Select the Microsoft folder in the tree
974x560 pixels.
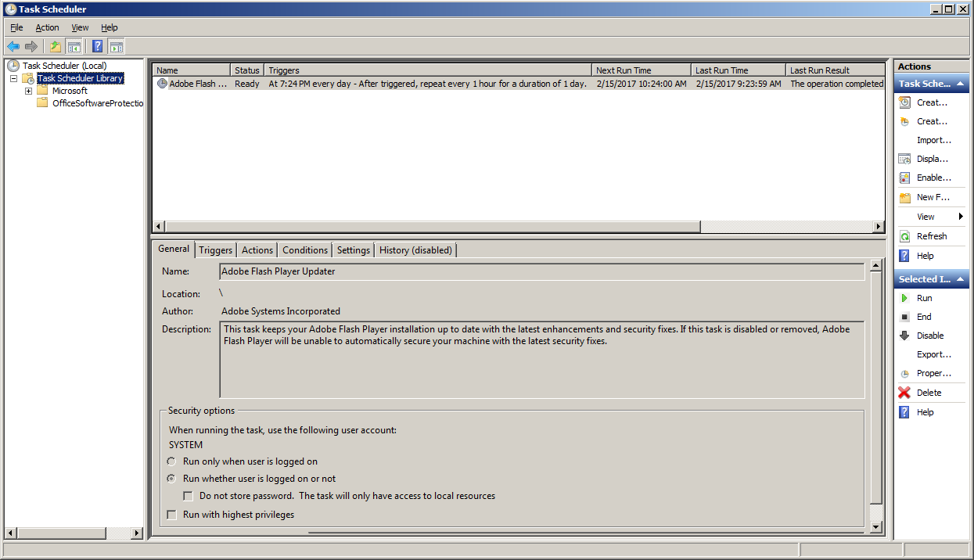click(x=70, y=91)
